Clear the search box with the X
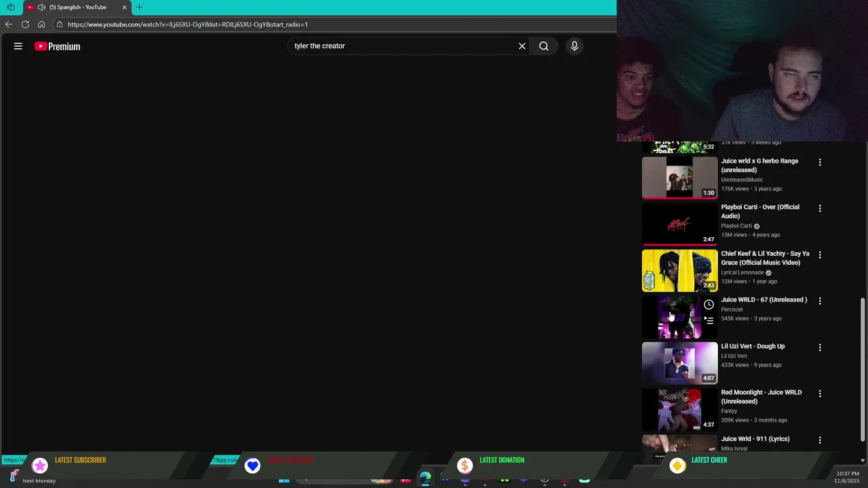This screenshot has width=868, height=488. tap(522, 46)
